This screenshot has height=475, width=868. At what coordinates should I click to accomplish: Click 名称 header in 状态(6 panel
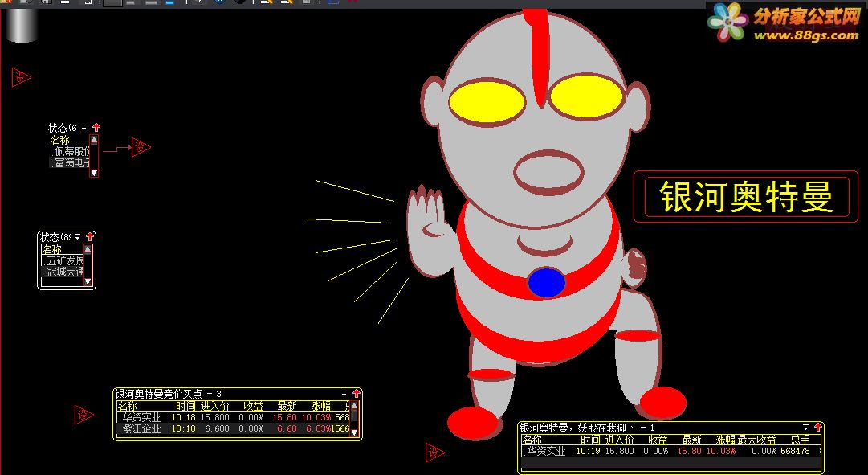(59, 140)
